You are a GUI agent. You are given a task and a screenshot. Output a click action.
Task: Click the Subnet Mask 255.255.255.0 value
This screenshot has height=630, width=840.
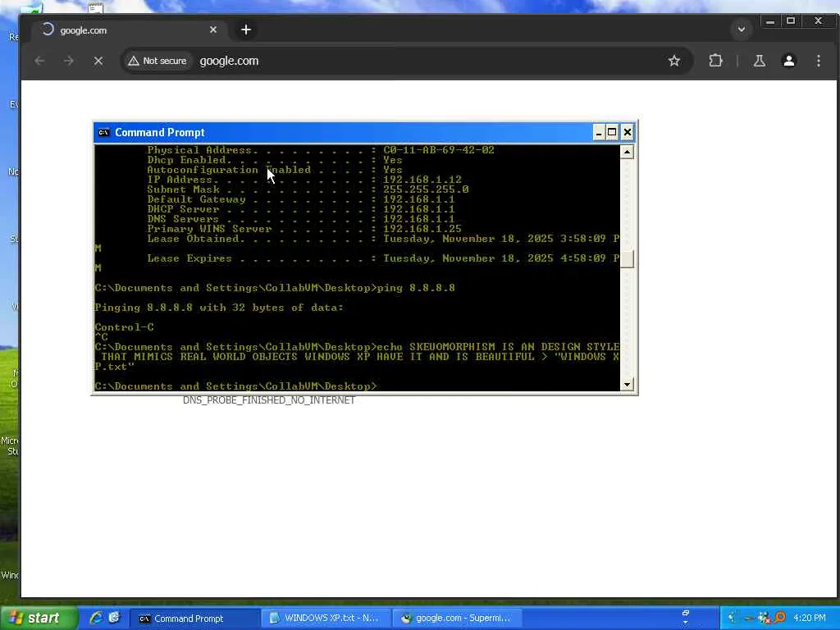(426, 189)
